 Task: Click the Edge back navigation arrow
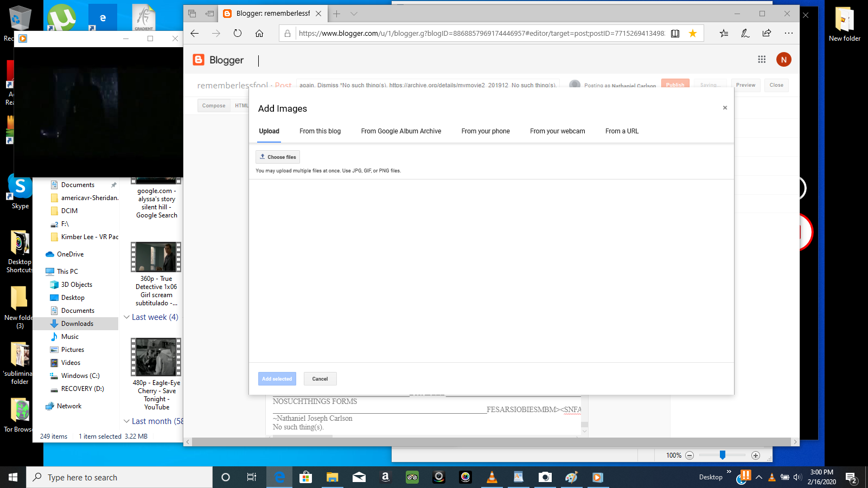click(x=195, y=33)
